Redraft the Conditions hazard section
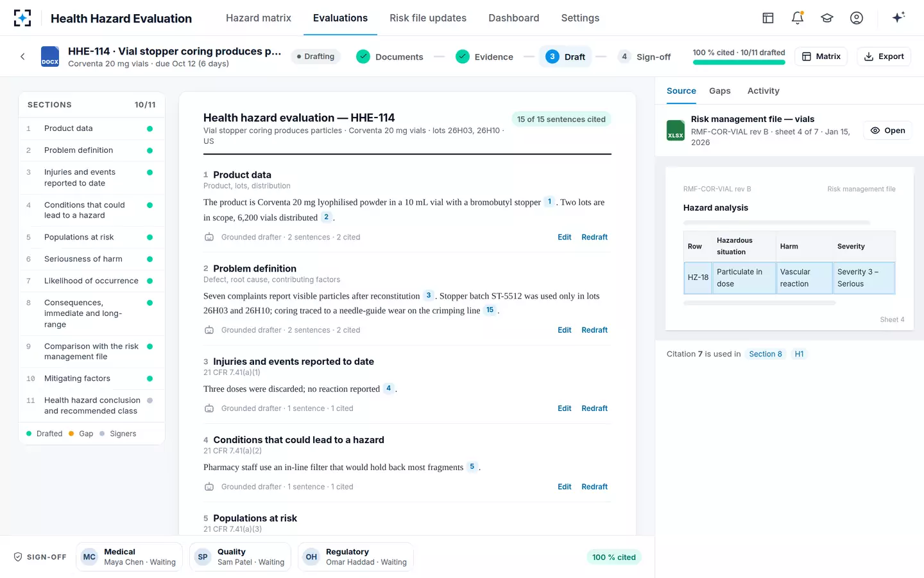This screenshot has width=924, height=578. click(x=595, y=487)
